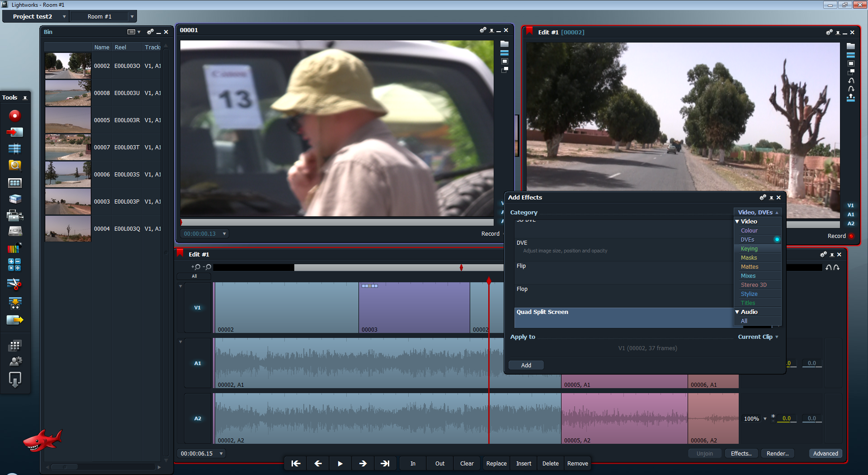868x475 pixels.
Task: Toggle the A1 track selector on timeline
Action: [198, 363]
